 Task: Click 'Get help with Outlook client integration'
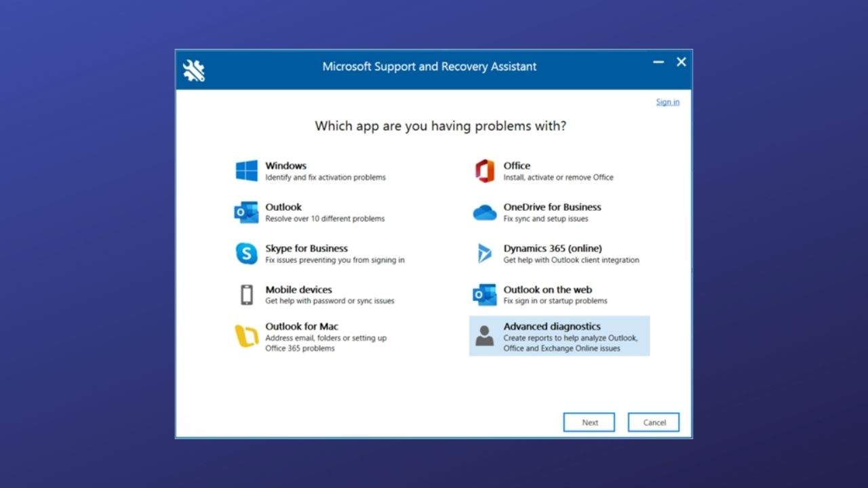click(571, 260)
